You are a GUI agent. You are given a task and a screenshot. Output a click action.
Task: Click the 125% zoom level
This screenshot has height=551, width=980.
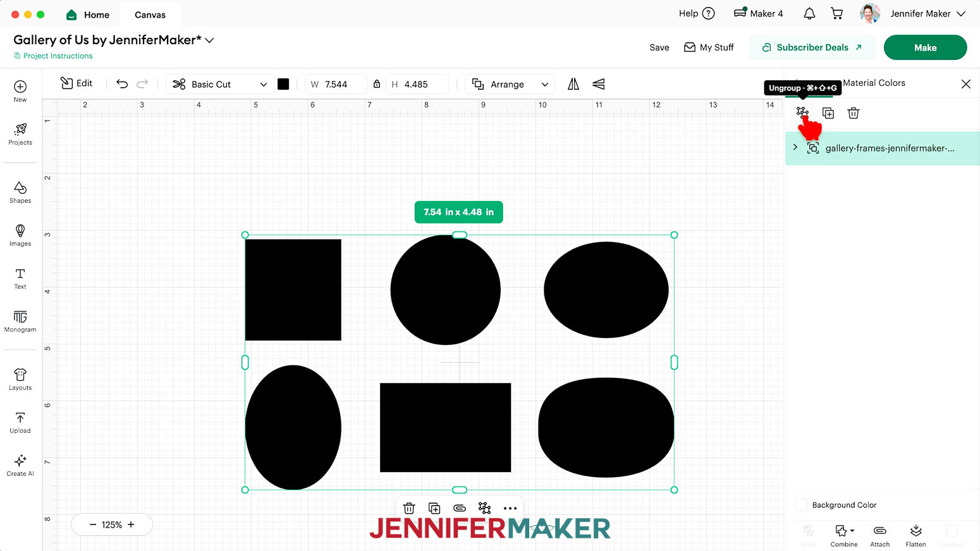point(112,524)
